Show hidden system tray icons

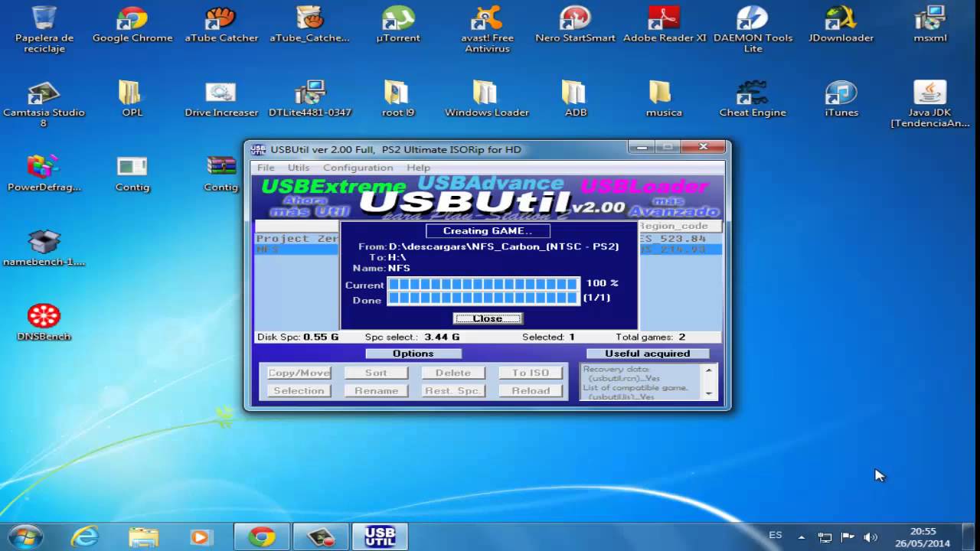click(802, 537)
